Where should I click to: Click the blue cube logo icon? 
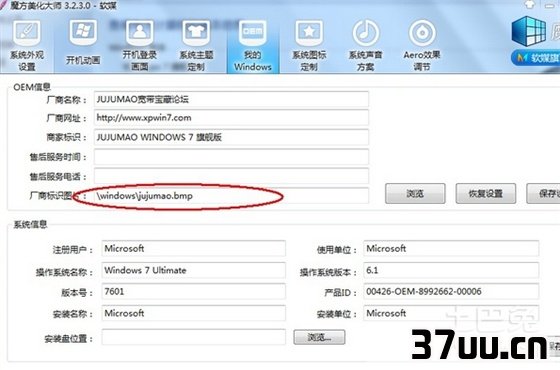[529, 31]
